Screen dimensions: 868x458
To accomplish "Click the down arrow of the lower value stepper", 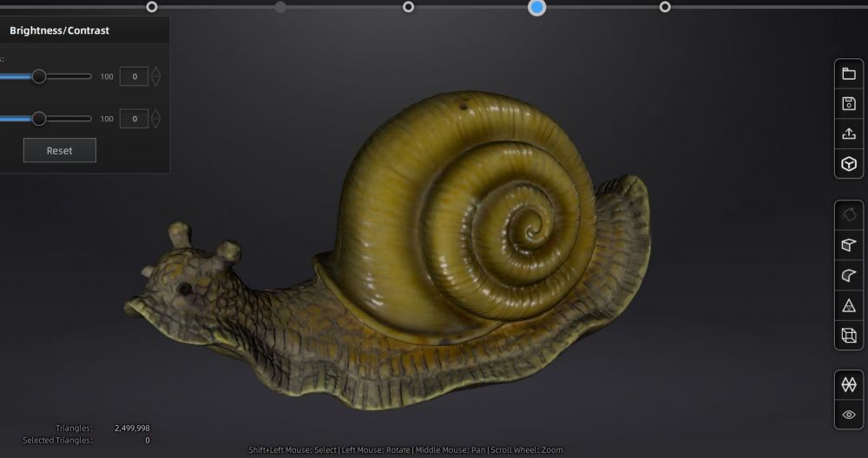I will coord(156,124).
